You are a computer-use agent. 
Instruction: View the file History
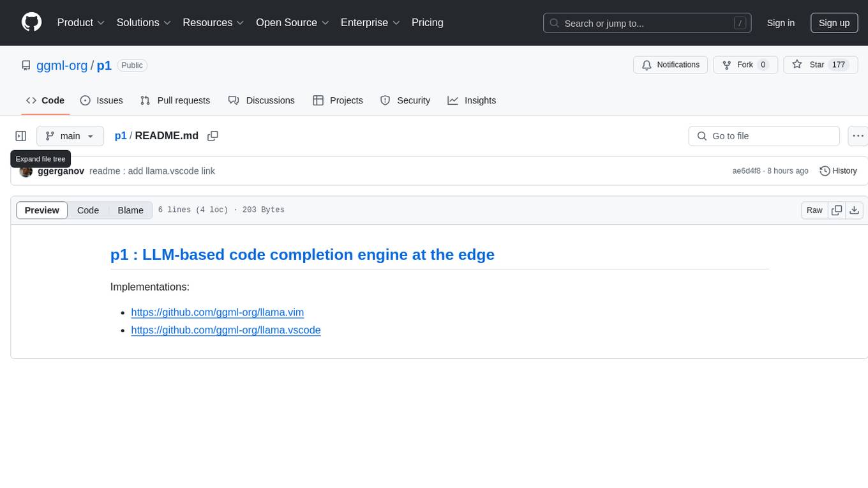[838, 171]
